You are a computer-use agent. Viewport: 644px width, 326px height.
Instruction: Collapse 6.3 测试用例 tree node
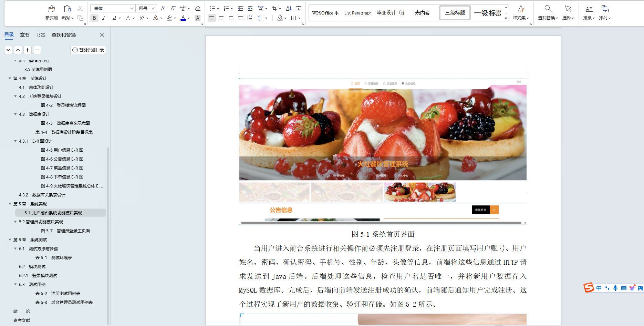coord(15,284)
